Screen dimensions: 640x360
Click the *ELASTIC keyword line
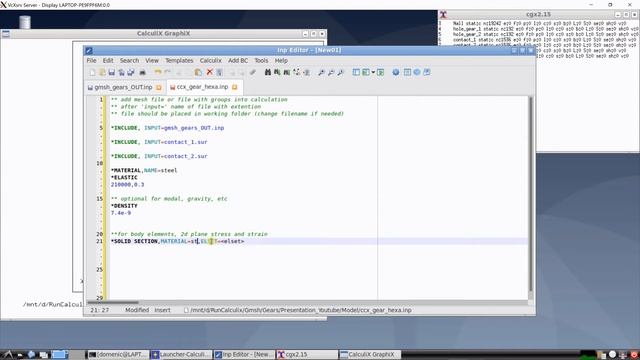click(x=124, y=178)
